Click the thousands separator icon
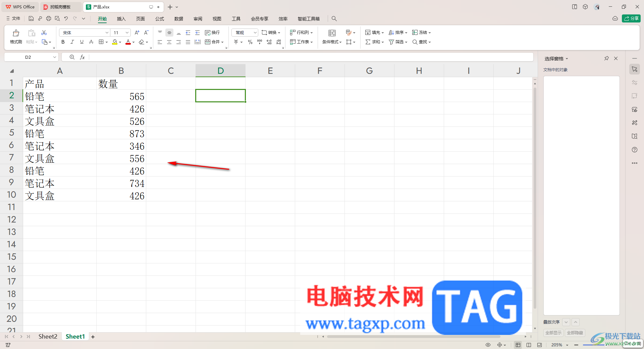Image resolution: width=644 pixels, height=349 pixels. point(260,42)
